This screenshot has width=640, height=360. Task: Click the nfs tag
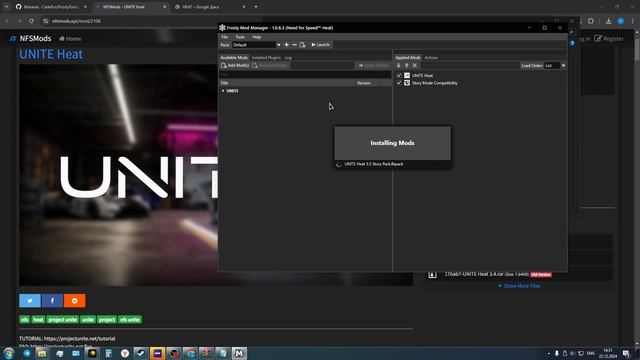tap(24, 320)
